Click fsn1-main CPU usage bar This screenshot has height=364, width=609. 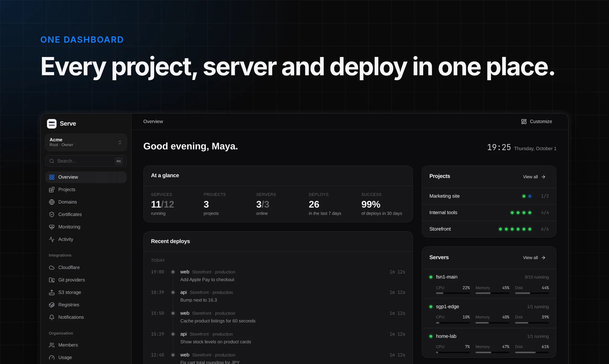point(453,293)
